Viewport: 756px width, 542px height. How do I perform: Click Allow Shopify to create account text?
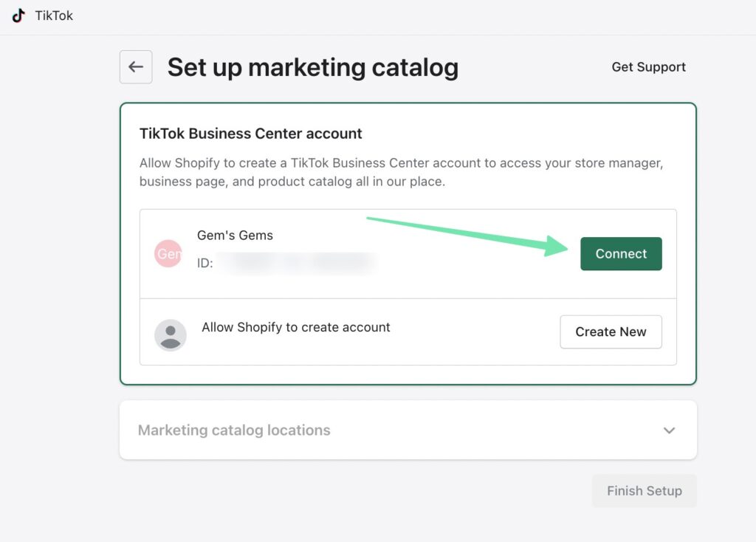click(295, 327)
